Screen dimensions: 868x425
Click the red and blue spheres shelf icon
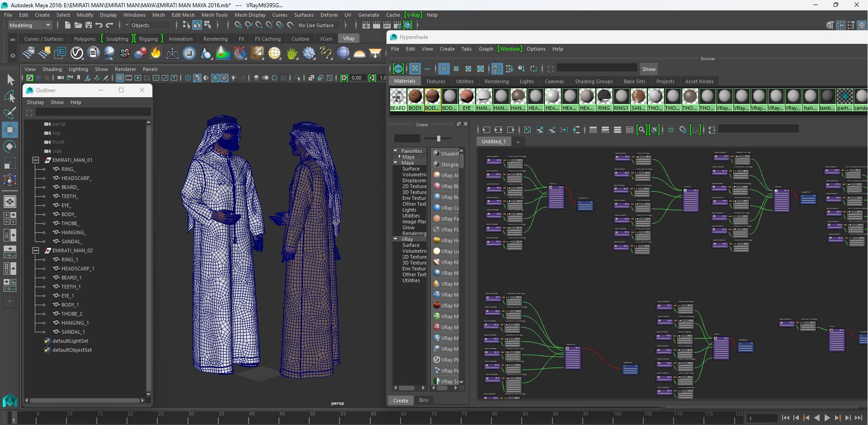click(x=141, y=53)
